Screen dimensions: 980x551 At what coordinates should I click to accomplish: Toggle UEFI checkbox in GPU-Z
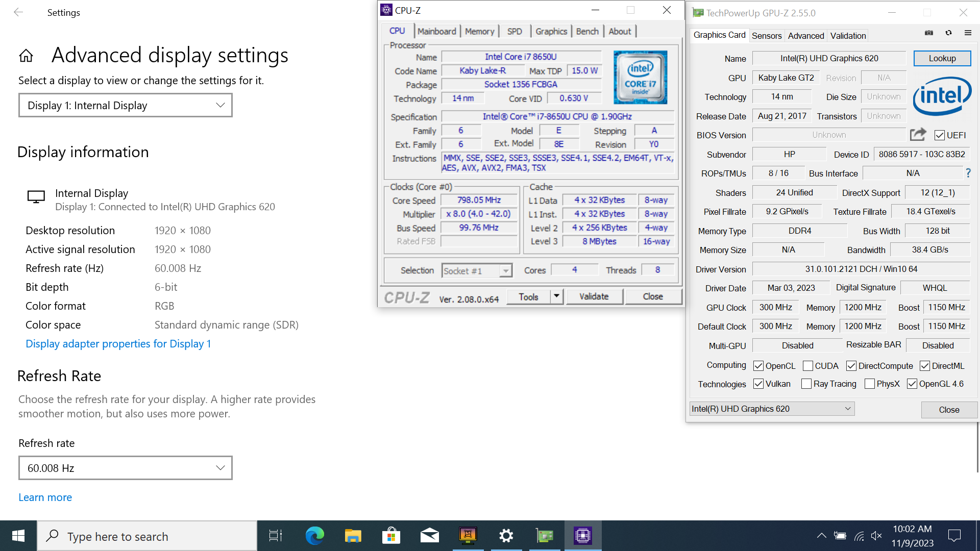tap(940, 135)
